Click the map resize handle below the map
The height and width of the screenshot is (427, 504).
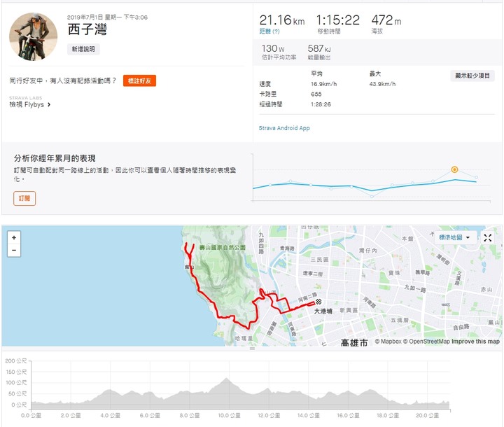pyautogui.click(x=252, y=349)
